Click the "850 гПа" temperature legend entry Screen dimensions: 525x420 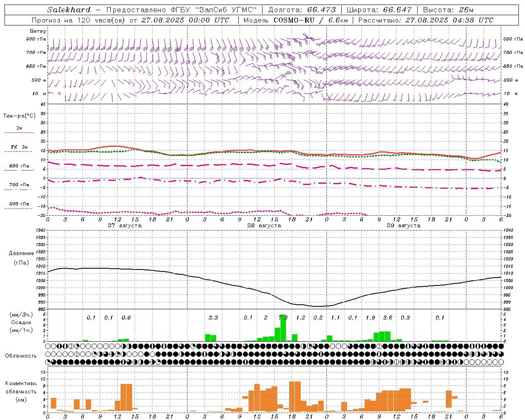(x=19, y=166)
